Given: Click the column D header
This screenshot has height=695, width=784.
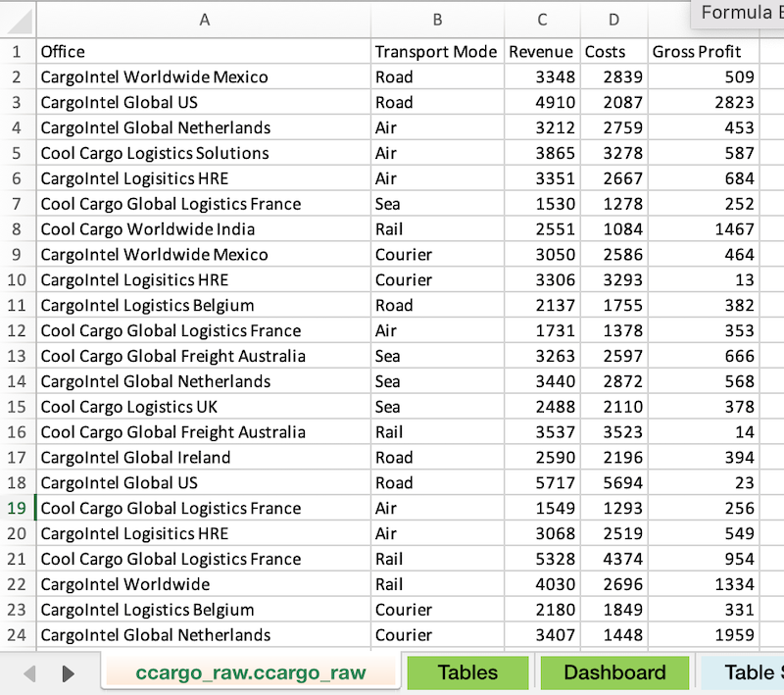Looking at the screenshot, I should pos(613,20).
